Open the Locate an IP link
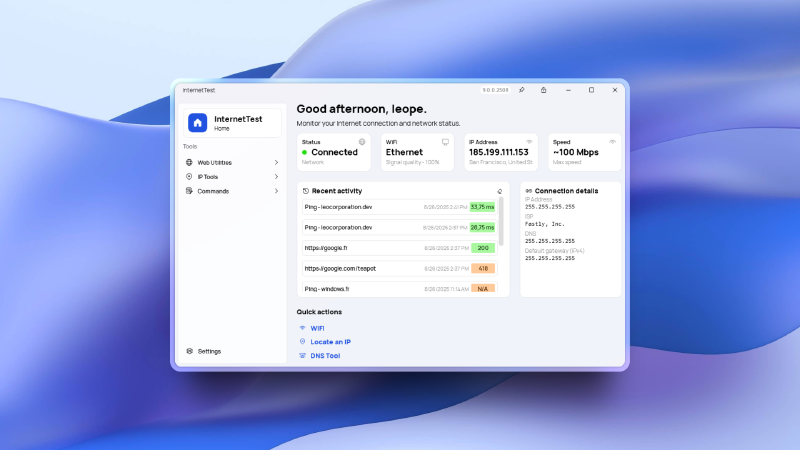Image resolution: width=800 pixels, height=450 pixels. coord(331,342)
